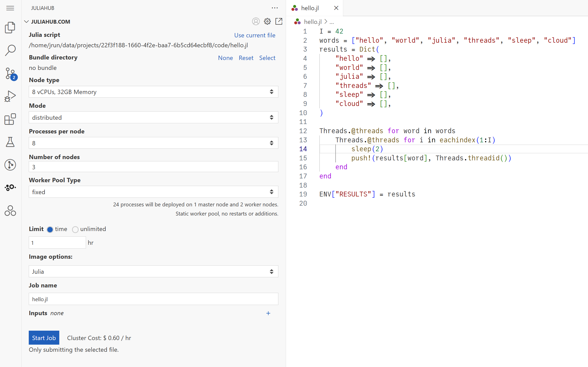
Task: Click hello.jl in the breadcrumb
Action: (313, 22)
